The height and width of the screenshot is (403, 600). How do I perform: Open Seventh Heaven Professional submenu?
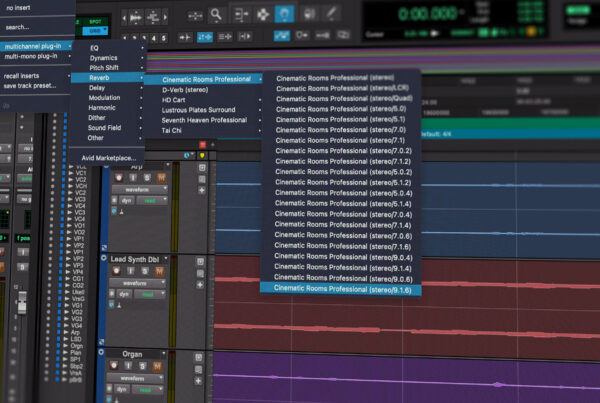click(204, 120)
